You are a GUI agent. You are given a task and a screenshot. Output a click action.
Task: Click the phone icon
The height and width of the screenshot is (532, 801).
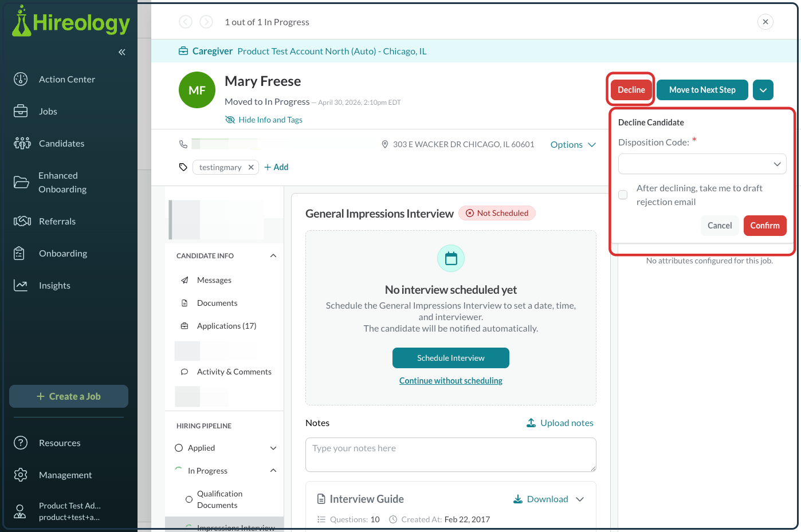pos(183,144)
